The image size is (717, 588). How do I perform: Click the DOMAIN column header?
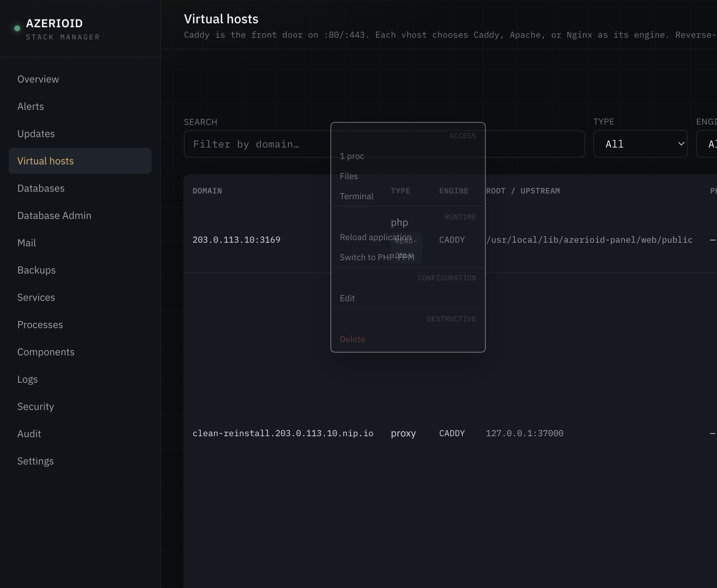(207, 191)
